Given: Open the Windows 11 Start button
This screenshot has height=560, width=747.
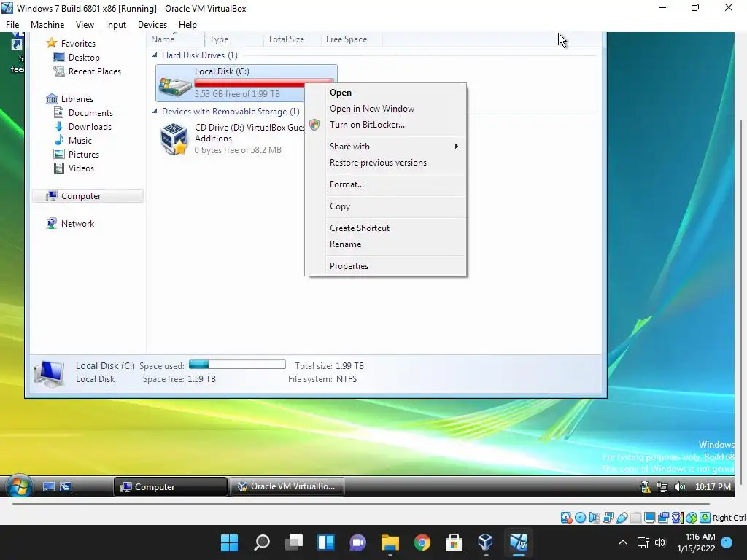Looking at the screenshot, I should tap(229, 542).
